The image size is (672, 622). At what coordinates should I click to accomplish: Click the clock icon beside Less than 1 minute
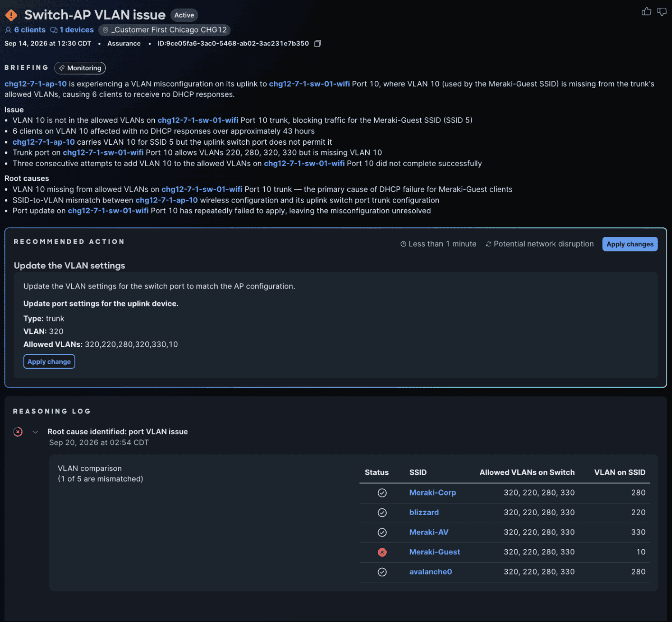tap(403, 244)
